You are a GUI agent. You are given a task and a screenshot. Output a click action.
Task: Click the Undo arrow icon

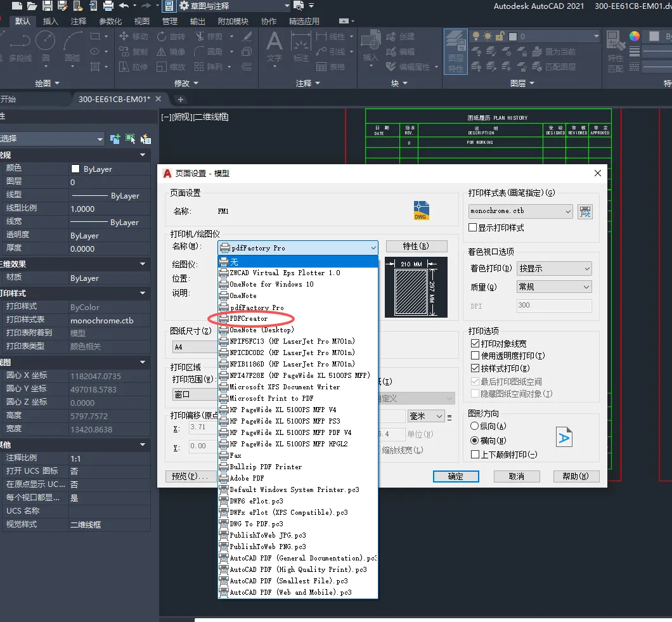pos(124,6)
